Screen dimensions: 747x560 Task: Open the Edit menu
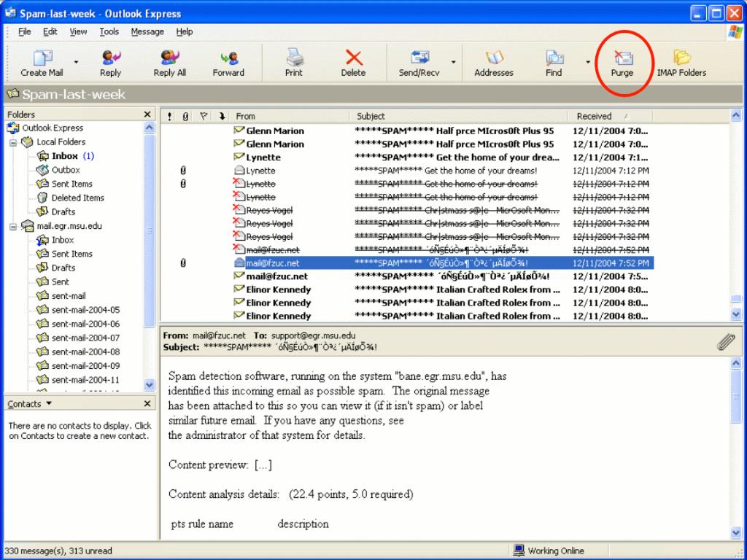[50, 32]
